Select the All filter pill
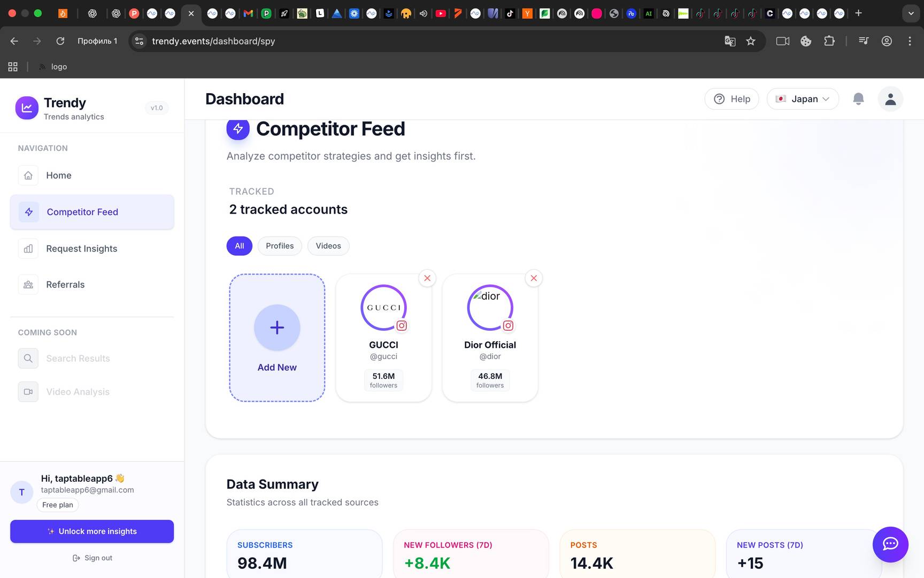 click(240, 246)
